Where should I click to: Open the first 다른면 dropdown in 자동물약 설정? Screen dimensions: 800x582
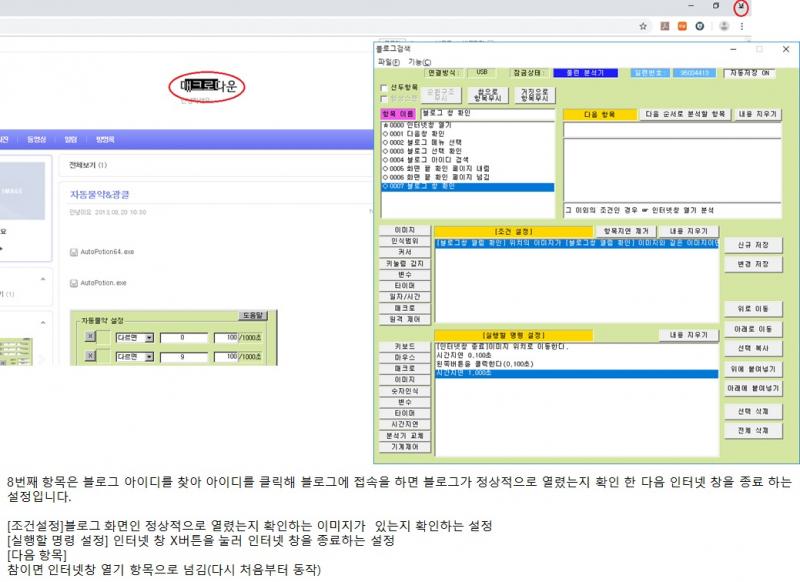tap(149, 338)
